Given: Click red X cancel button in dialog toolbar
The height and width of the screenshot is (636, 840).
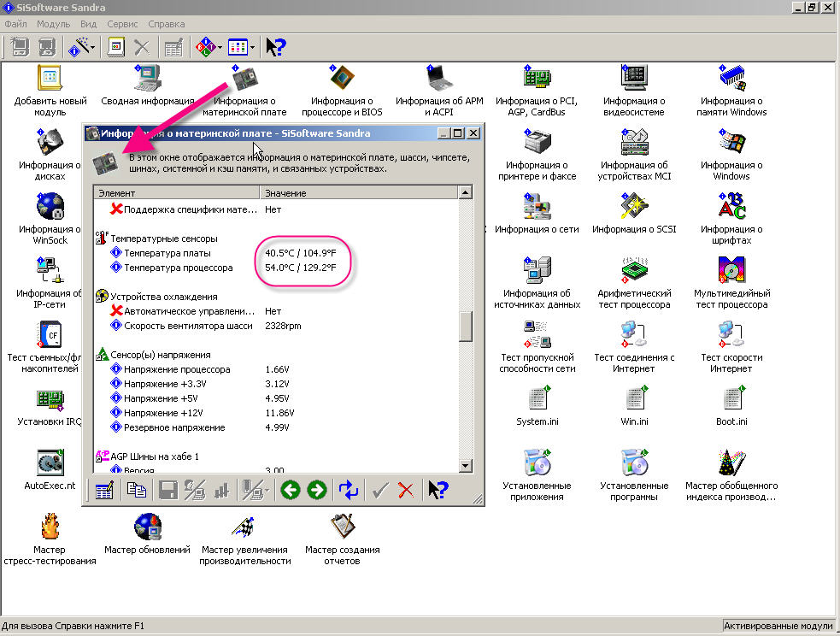Looking at the screenshot, I should point(406,490).
